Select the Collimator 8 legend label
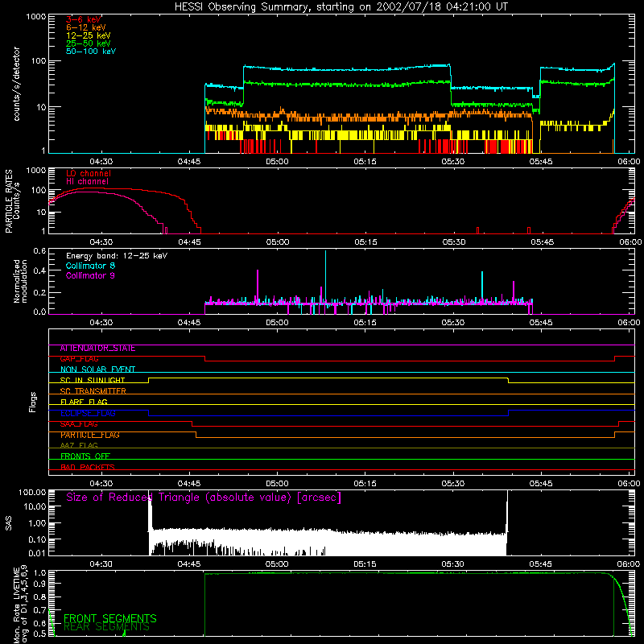Image resolution: width=644 pixels, height=644 pixels. (x=90, y=266)
